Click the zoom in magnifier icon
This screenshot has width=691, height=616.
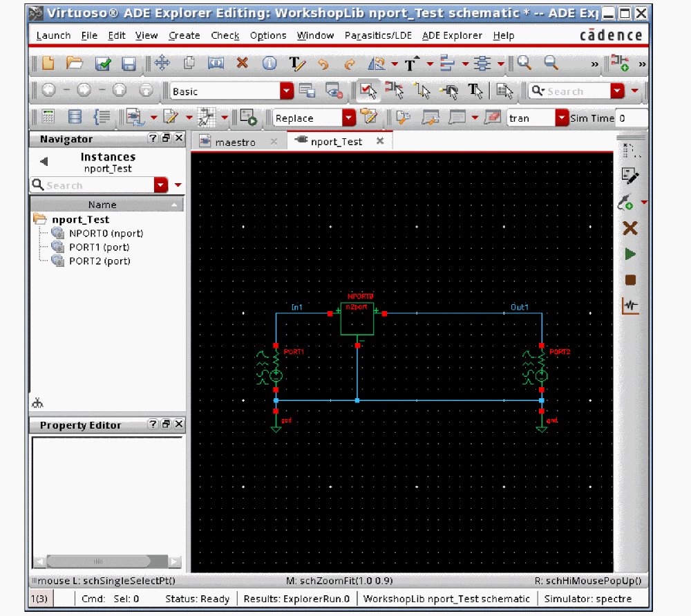point(524,64)
